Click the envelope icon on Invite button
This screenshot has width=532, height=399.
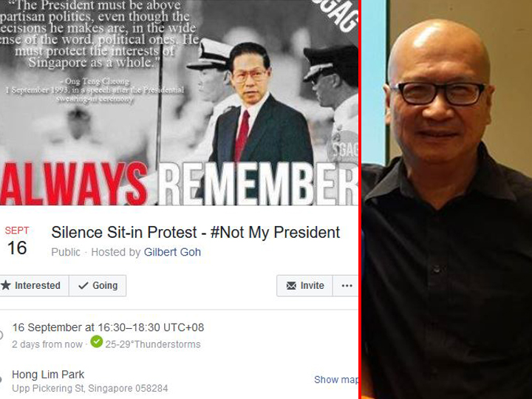tap(291, 286)
